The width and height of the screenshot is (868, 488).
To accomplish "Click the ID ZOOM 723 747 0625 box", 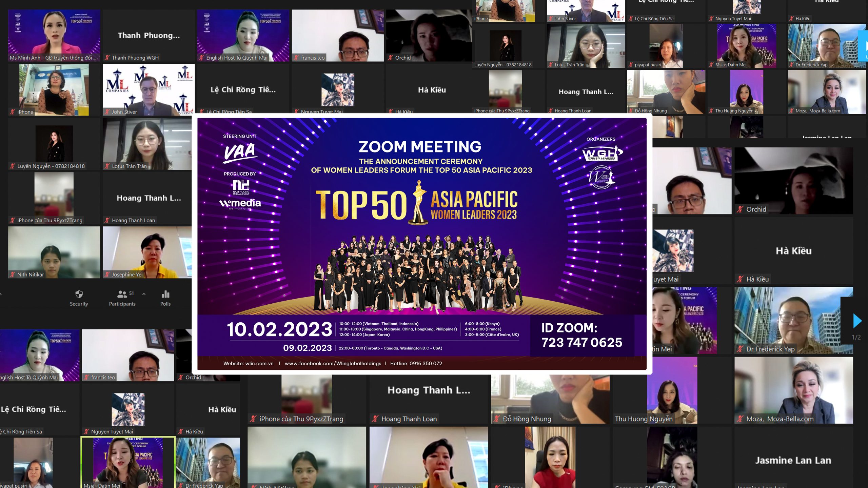I will (x=582, y=335).
